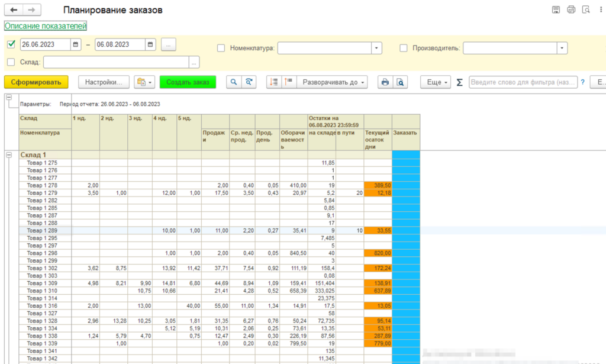Click the green Создать заказ button
606x364 pixels.
[x=188, y=82]
